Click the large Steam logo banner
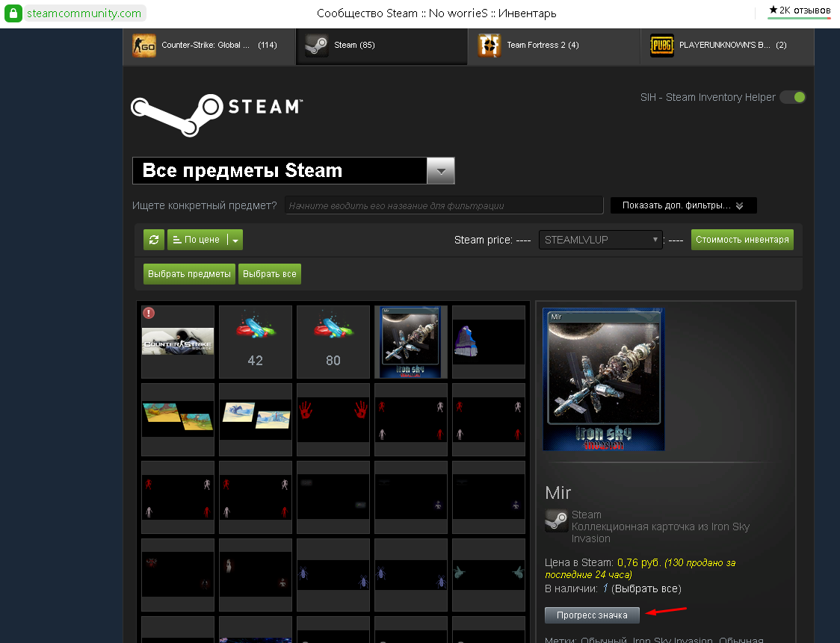The width and height of the screenshot is (840, 643). point(217,114)
